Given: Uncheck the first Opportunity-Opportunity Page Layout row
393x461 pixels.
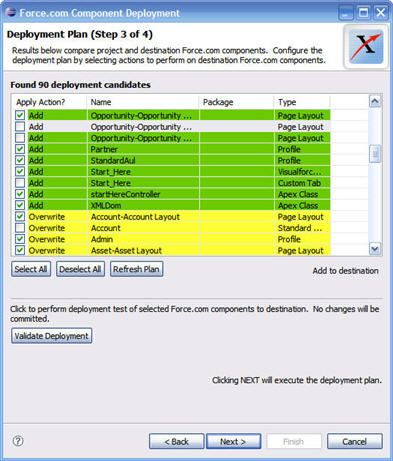Looking at the screenshot, I should pyautogui.click(x=20, y=115).
